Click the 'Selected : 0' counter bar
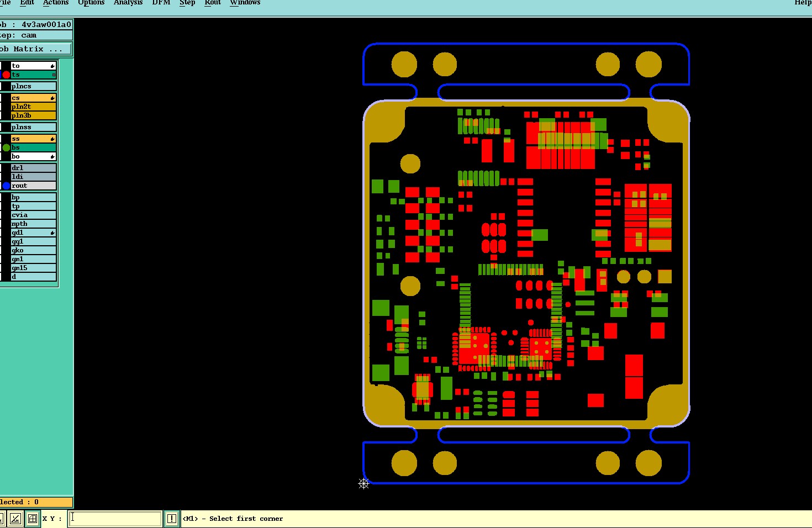 [x=36, y=502]
